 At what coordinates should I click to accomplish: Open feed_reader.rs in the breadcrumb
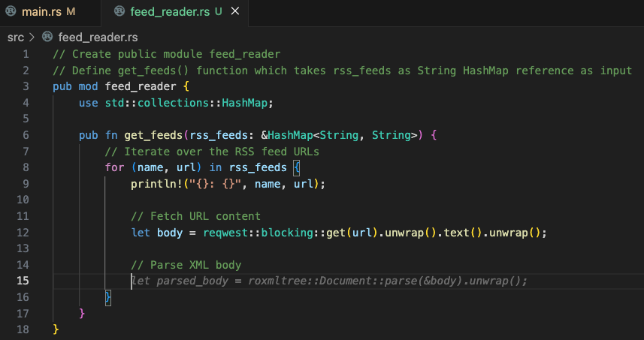98,38
